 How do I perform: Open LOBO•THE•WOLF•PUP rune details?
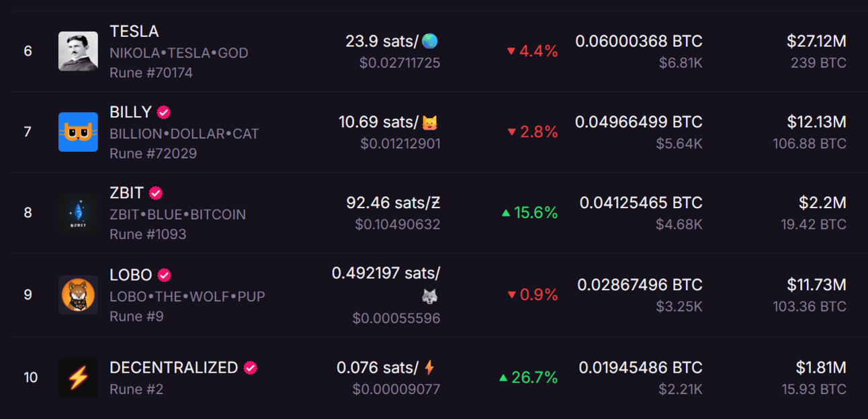coord(187,296)
